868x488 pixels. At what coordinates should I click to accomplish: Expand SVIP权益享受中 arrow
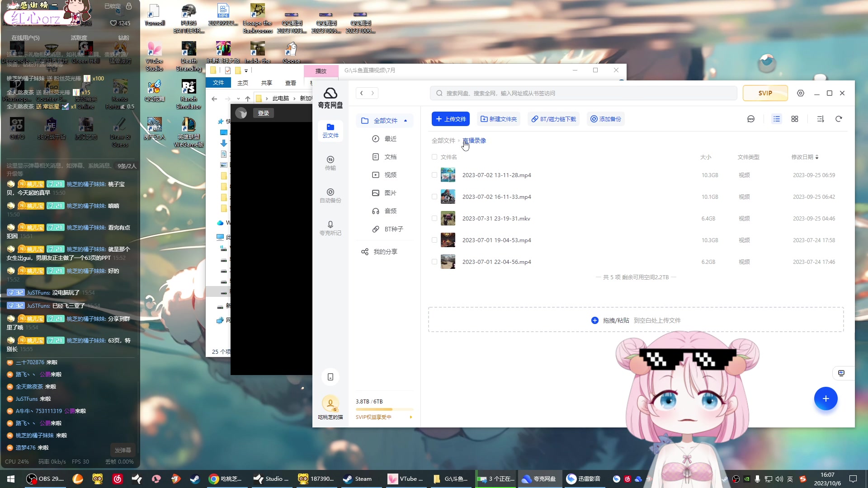pyautogui.click(x=410, y=417)
